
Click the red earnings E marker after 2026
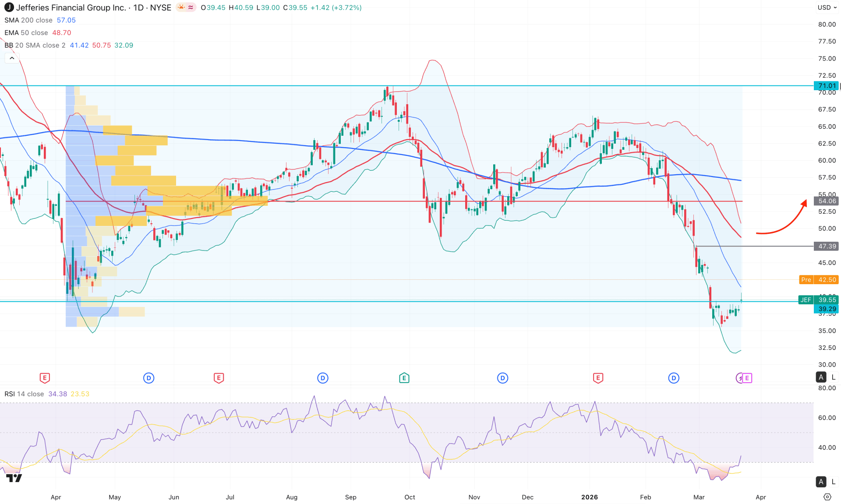(598, 378)
